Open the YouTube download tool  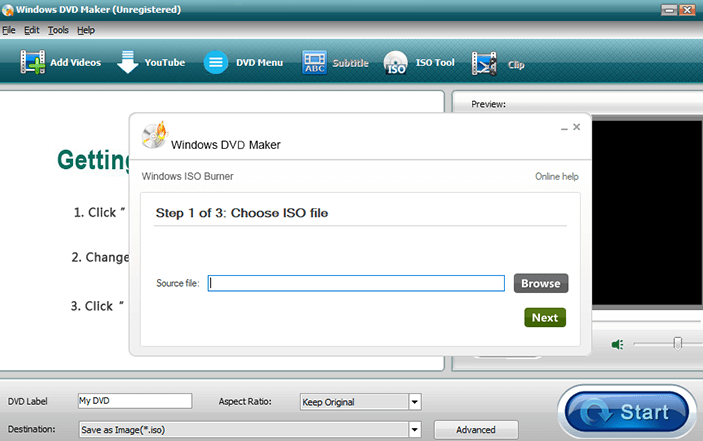pos(127,63)
